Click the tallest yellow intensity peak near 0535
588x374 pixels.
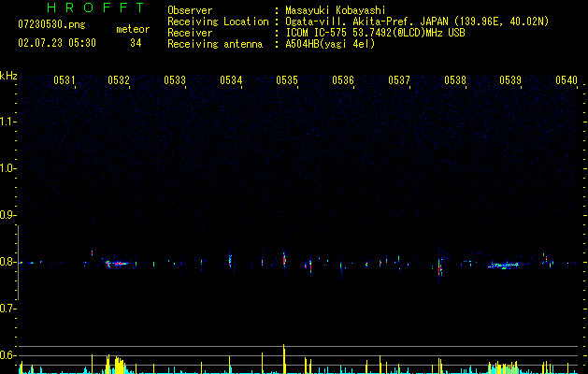point(284,359)
